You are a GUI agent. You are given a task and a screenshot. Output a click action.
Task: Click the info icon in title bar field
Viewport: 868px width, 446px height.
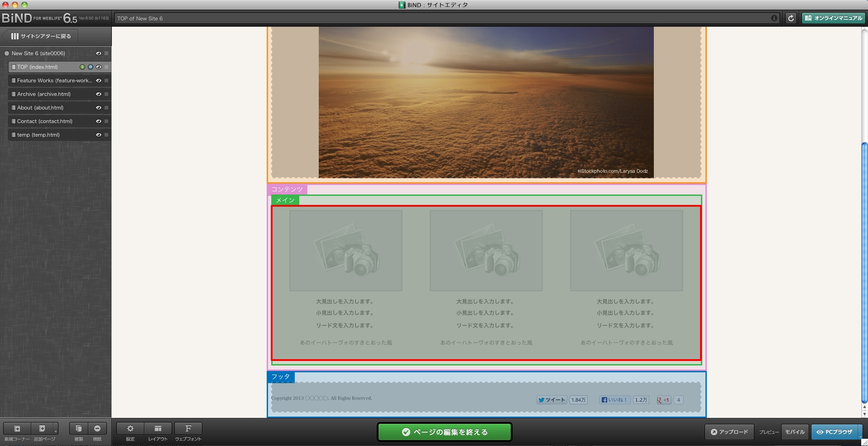pos(774,18)
